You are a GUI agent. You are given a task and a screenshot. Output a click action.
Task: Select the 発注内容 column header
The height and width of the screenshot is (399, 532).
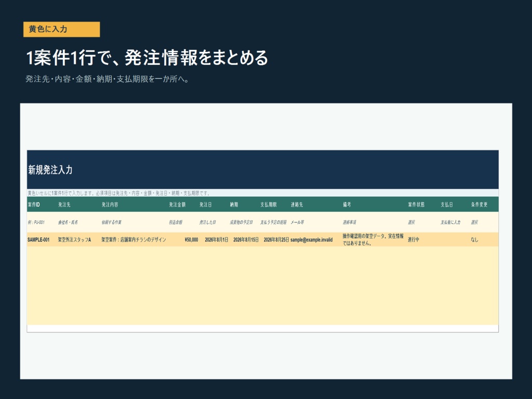110,205
